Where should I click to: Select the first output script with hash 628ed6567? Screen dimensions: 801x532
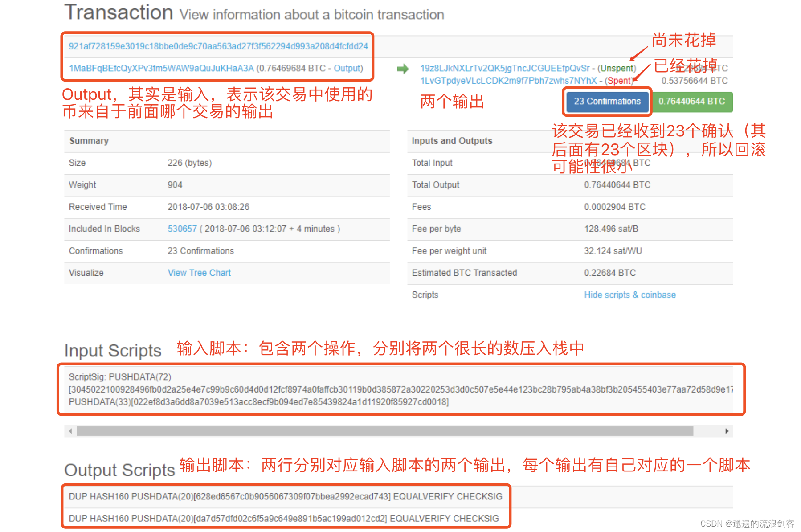pos(285,496)
